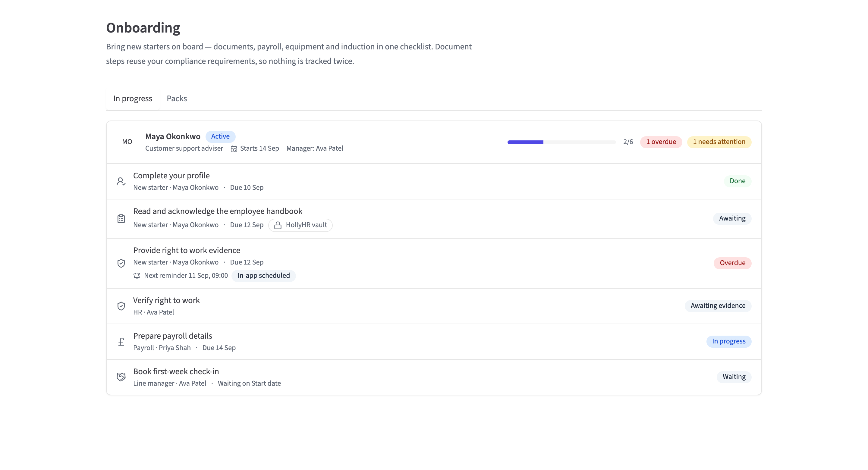868x470 pixels.
Task: Click Next reminder 11 Sep, 09:00 text
Action: 186,276
